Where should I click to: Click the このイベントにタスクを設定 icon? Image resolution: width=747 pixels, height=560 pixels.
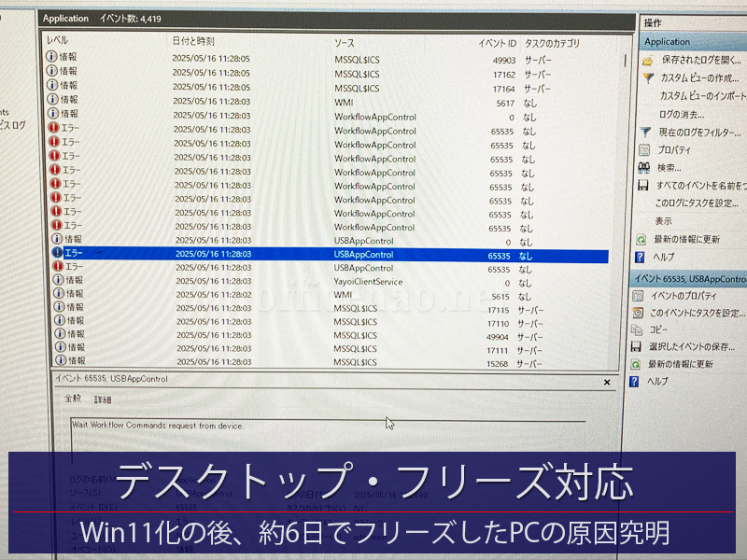(637, 313)
